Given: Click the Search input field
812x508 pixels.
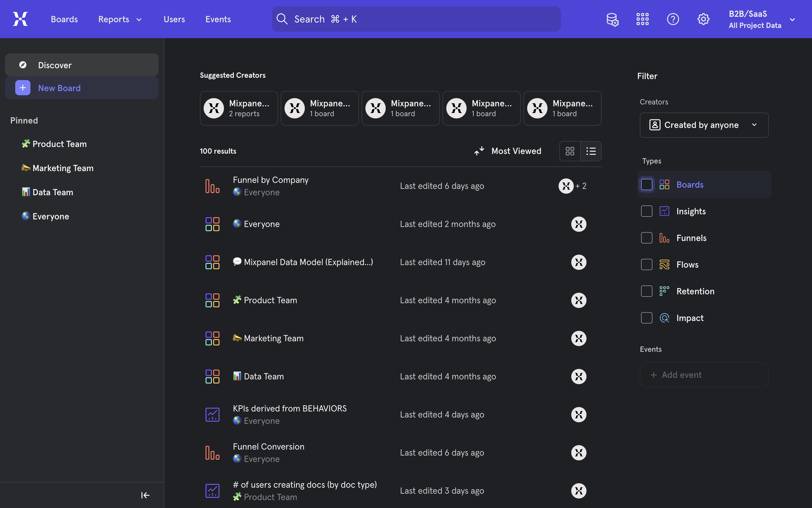Looking at the screenshot, I should (x=416, y=19).
